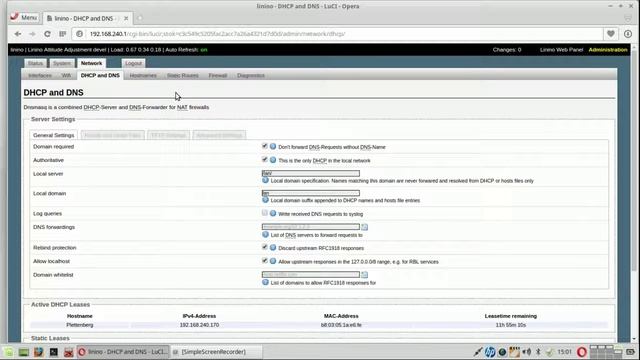Click the help icon under Local domain field
Viewport: 640px width, 360px height.
coord(265,200)
